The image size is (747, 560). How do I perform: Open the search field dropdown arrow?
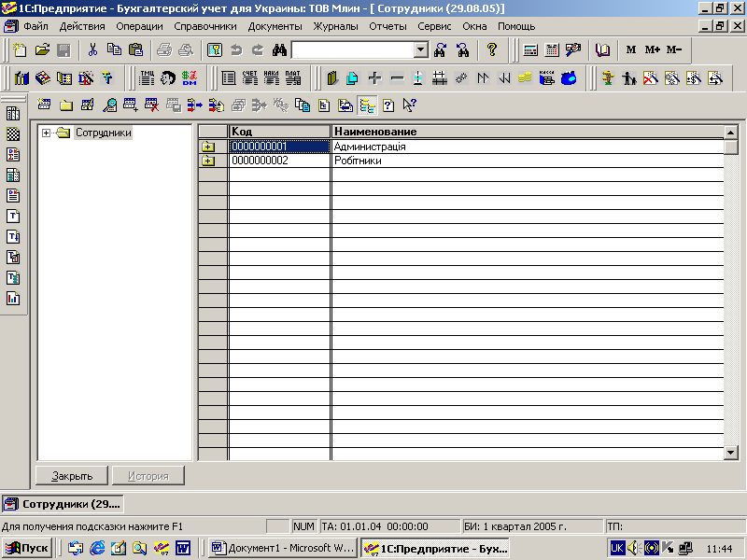[421, 49]
